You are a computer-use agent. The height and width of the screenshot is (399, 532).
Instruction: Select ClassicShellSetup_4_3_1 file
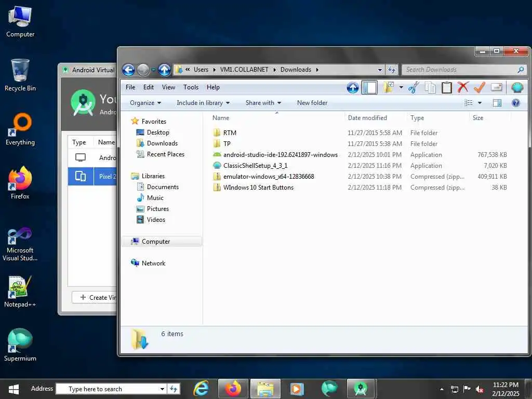pyautogui.click(x=255, y=166)
